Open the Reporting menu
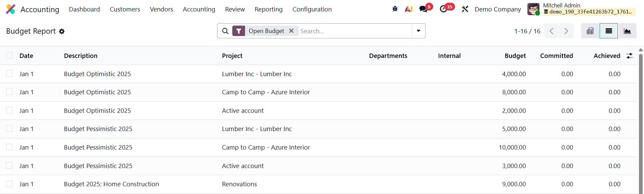The height and width of the screenshot is (194, 644). click(x=269, y=9)
